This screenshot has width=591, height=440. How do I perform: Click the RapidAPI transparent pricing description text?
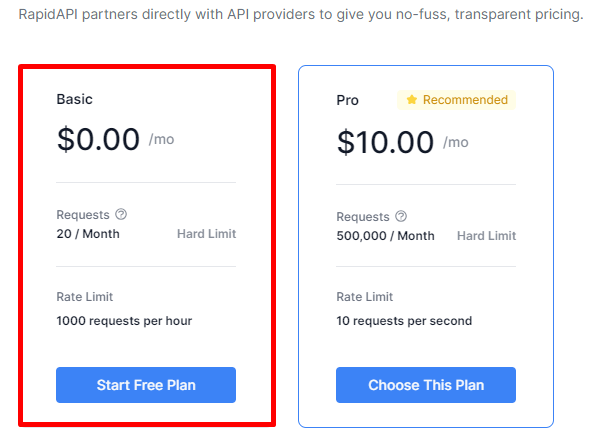tap(301, 14)
